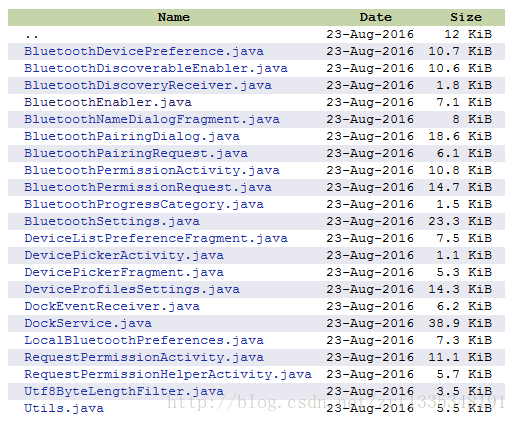518x422 pixels.
Task: Open BluetoothDevicePreference.java file link
Action: click(x=144, y=51)
